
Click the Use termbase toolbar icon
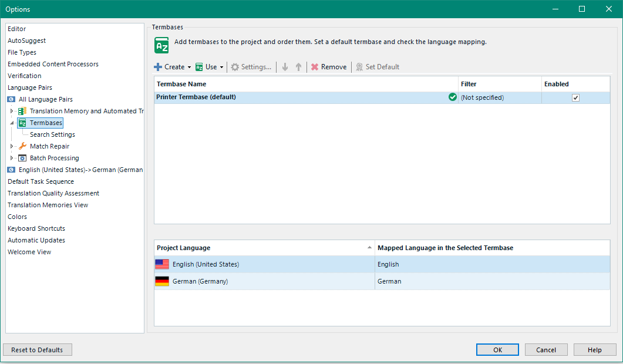pyautogui.click(x=200, y=67)
